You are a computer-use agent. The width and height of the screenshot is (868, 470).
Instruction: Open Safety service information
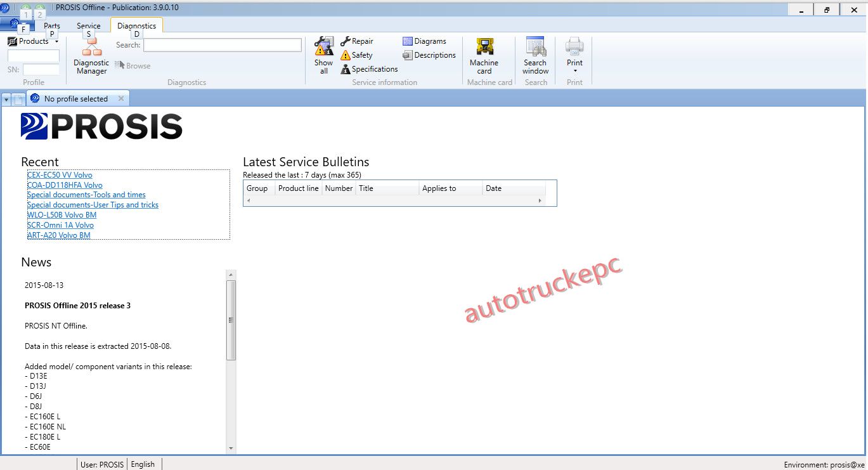click(357, 55)
